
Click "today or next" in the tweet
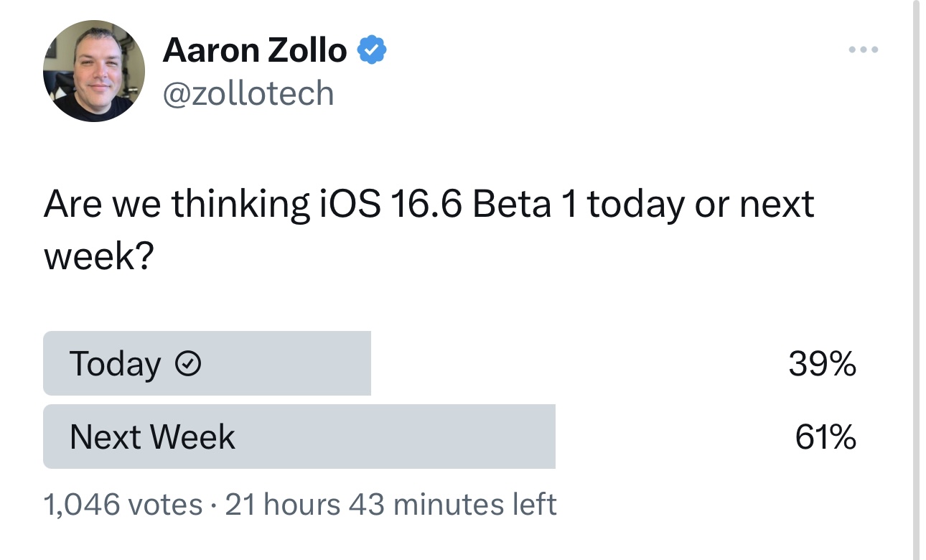tap(701, 205)
